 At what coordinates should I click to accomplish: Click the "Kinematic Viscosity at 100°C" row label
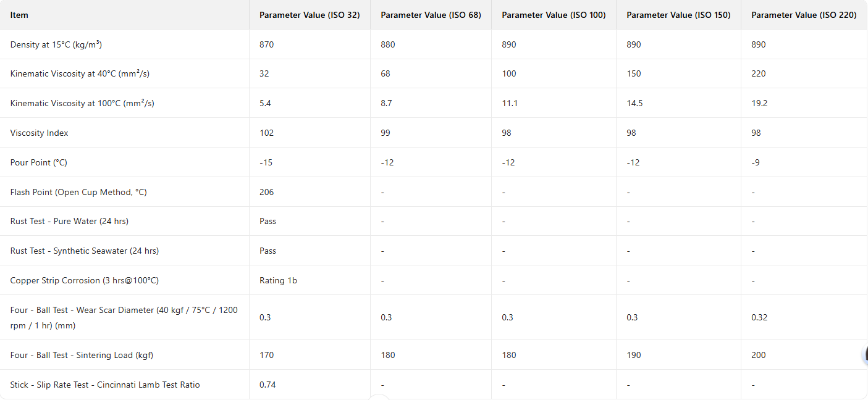(82, 103)
